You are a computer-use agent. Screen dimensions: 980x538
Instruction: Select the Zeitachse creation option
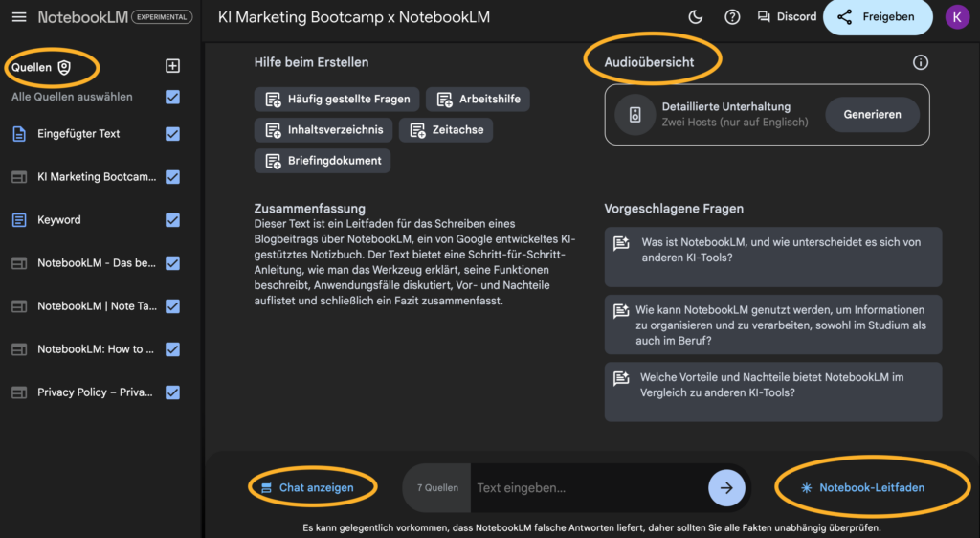445,130
